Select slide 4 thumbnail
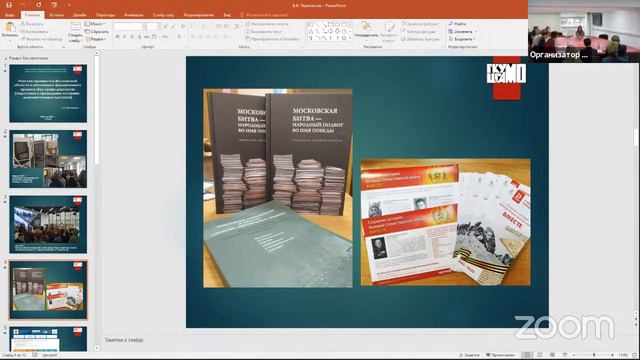The height and width of the screenshot is (360, 640). point(48,289)
